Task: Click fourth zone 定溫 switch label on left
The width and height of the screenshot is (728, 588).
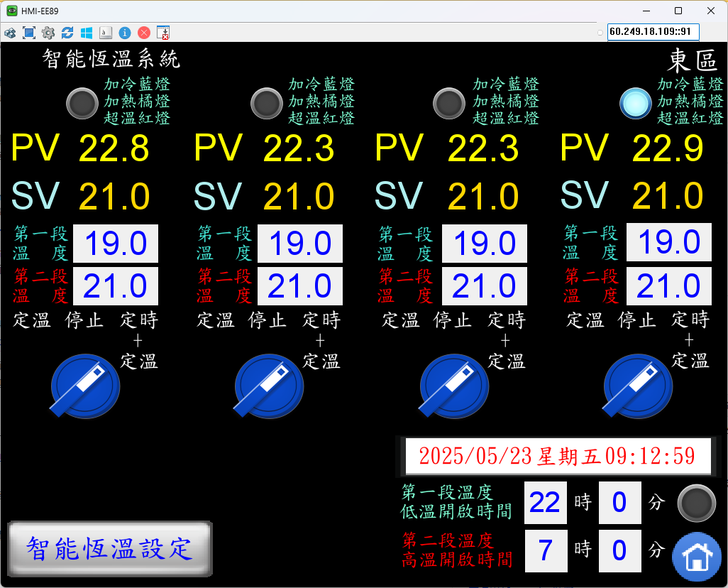Action: (585, 320)
